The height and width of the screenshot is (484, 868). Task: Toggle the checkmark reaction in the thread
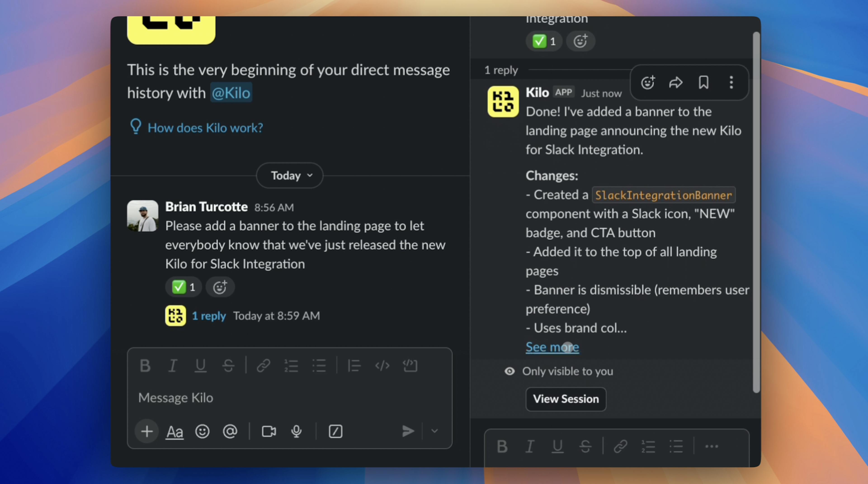point(544,41)
